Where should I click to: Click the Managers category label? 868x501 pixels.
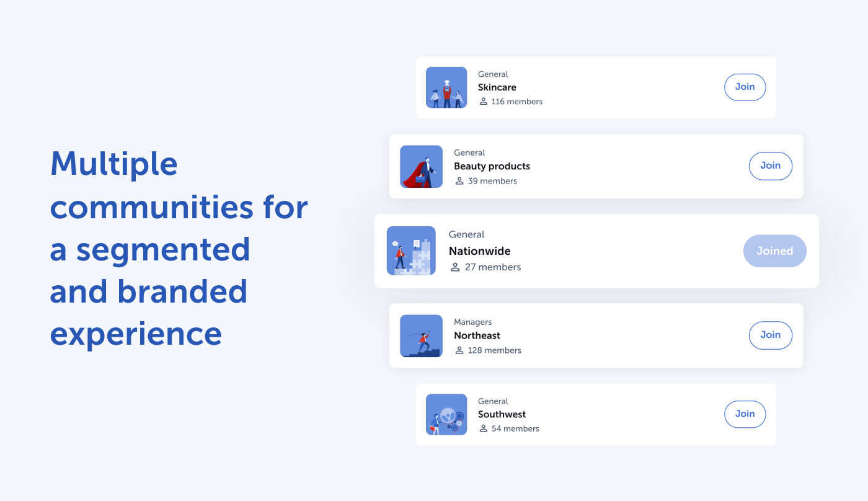[x=472, y=322]
